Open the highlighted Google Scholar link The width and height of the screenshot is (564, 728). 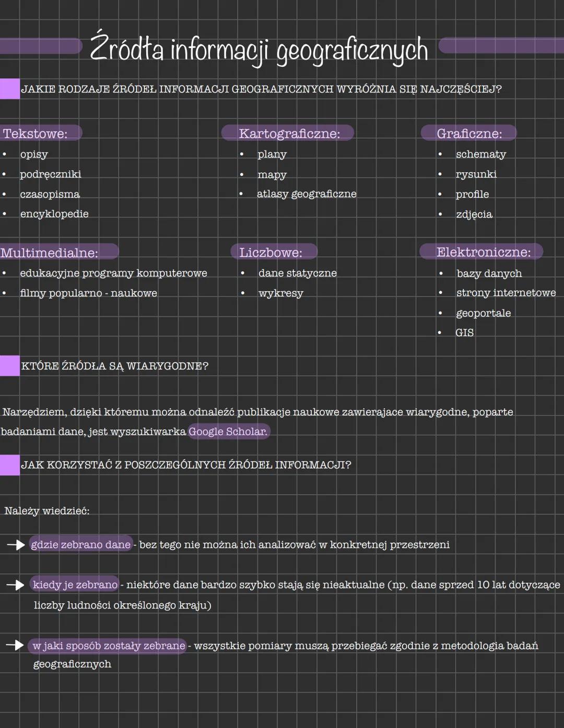[228, 432]
